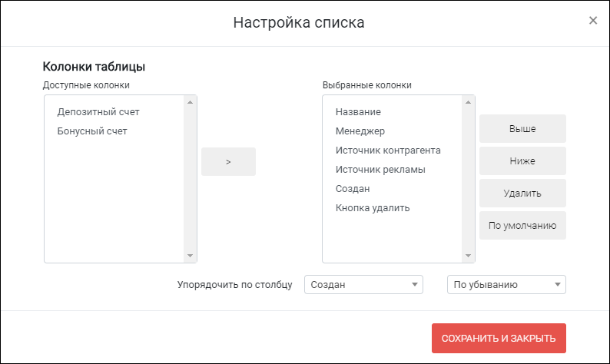This screenshot has height=364, width=610.
Task: Select Источник контрагента column item
Action: click(x=388, y=150)
